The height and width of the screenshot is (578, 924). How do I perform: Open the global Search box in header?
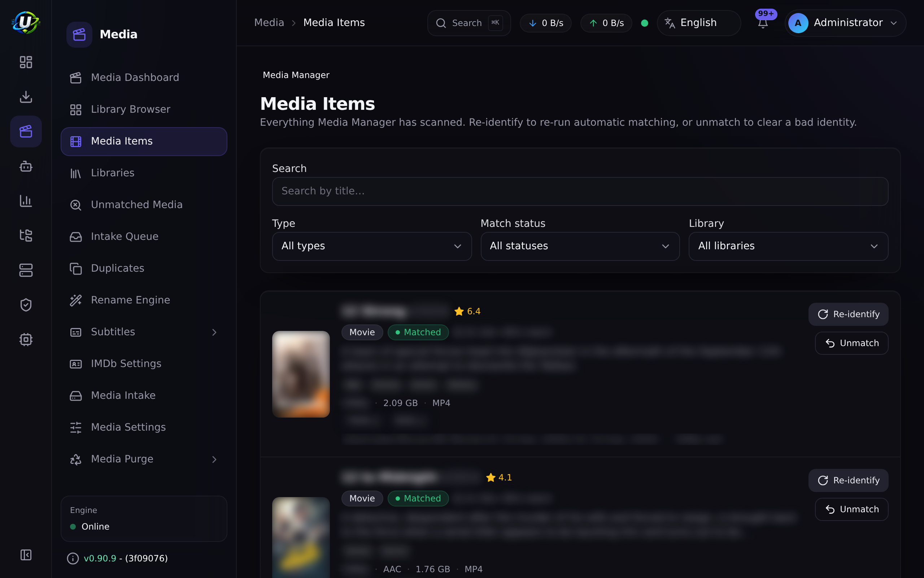coord(469,23)
